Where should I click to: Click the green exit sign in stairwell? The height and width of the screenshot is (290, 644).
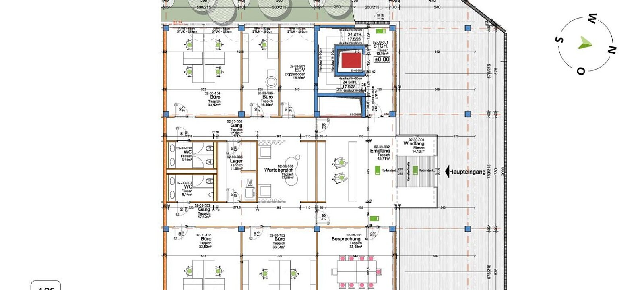pyautogui.click(x=380, y=31)
